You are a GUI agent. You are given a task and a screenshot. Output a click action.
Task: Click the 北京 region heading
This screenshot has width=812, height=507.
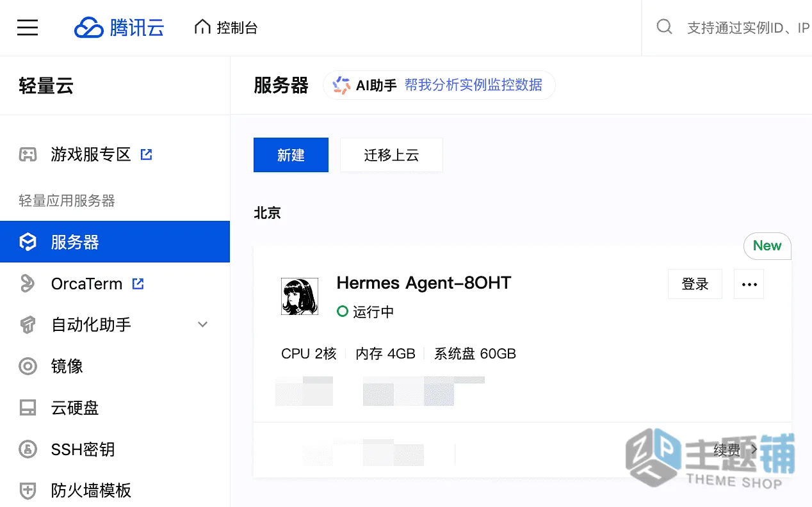coord(268,213)
